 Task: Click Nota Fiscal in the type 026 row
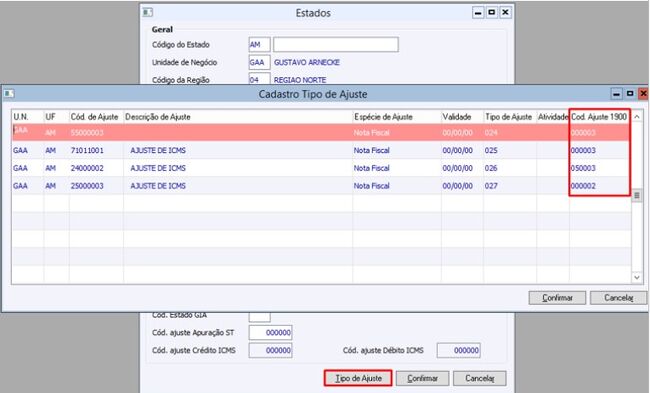(x=371, y=168)
